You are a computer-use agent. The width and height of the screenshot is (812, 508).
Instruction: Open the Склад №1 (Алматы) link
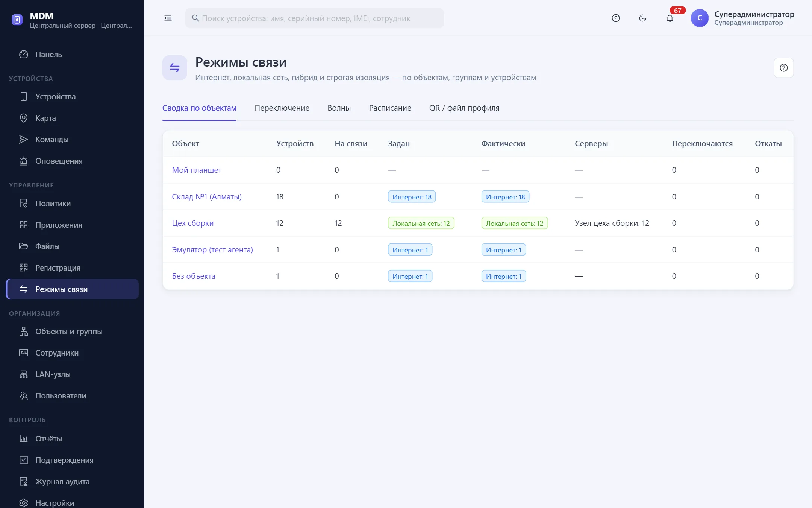click(207, 197)
